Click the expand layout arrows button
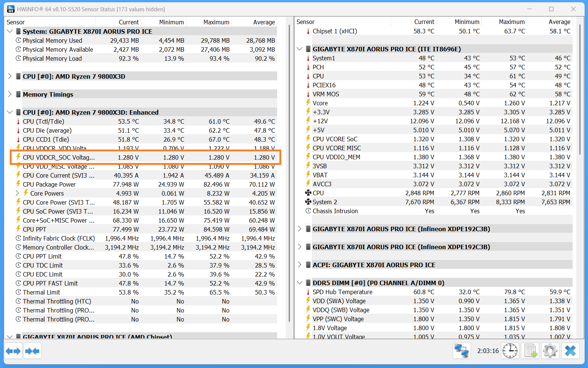 (13, 351)
